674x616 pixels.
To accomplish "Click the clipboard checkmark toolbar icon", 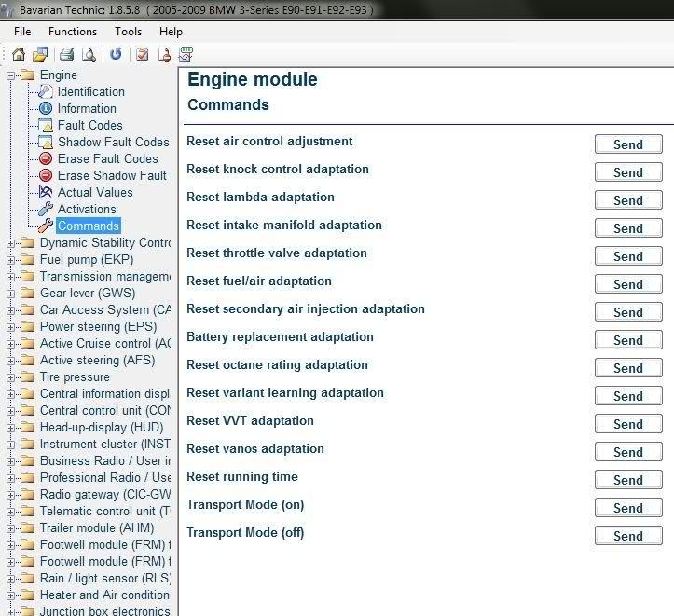I will click(142, 54).
